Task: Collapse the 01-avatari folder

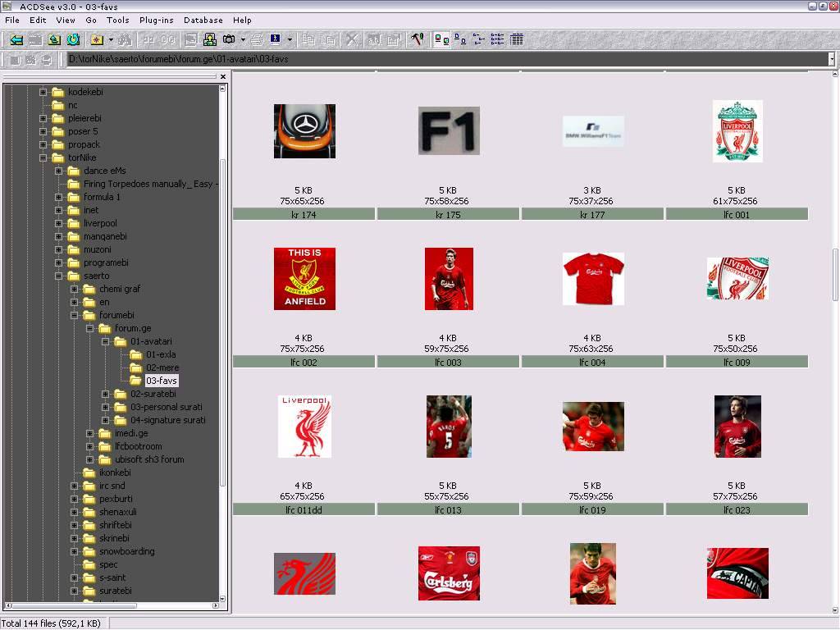Action: tap(106, 342)
